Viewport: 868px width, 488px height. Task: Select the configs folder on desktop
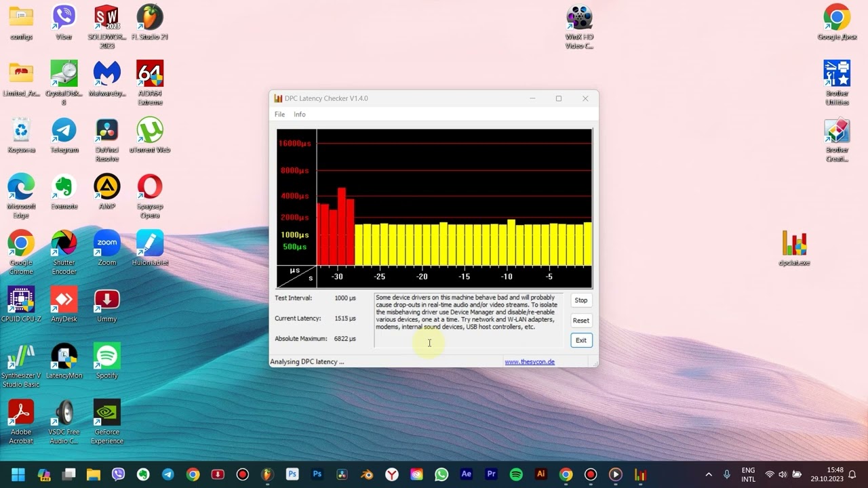click(x=21, y=22)
